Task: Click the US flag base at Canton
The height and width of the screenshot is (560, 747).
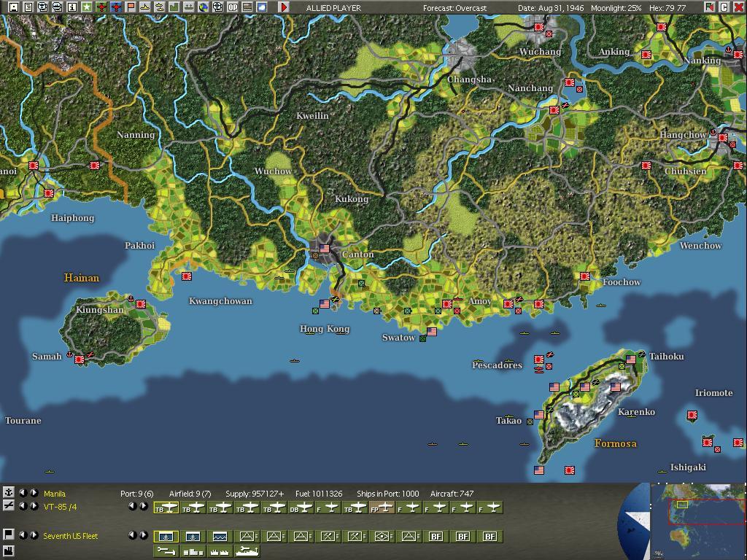Action: 325,249
